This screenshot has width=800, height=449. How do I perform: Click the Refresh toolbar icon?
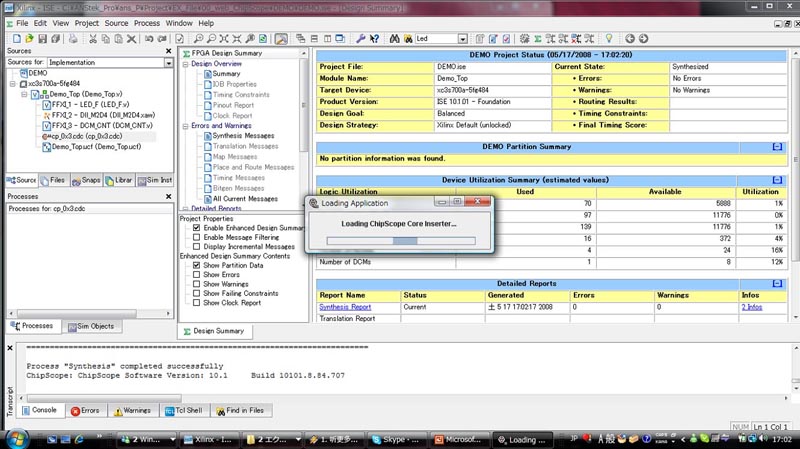(x=263, y=39)
